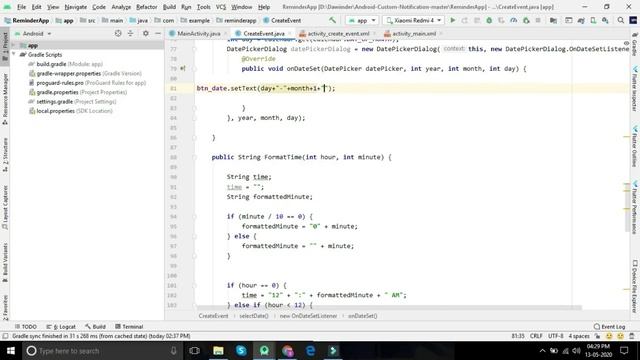
Task: Click the Stop square icon
Action: click(x=538, y=20)
